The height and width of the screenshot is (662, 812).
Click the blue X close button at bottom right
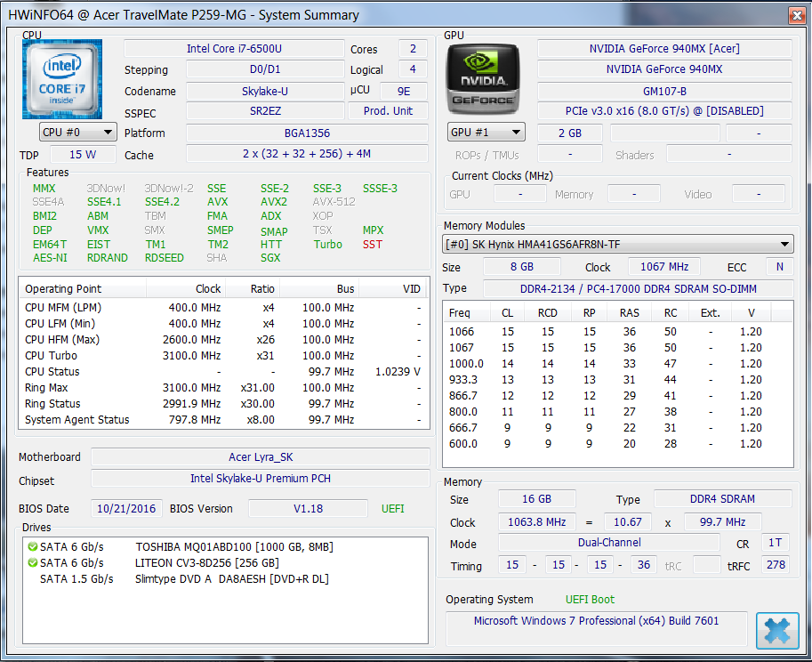click(777, 630)
